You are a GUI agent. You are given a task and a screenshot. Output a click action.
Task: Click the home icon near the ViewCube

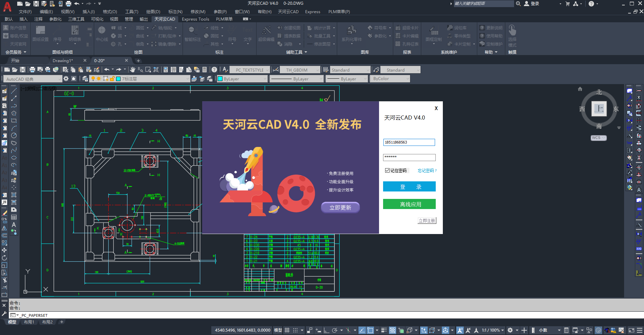(x=580, y=89)
